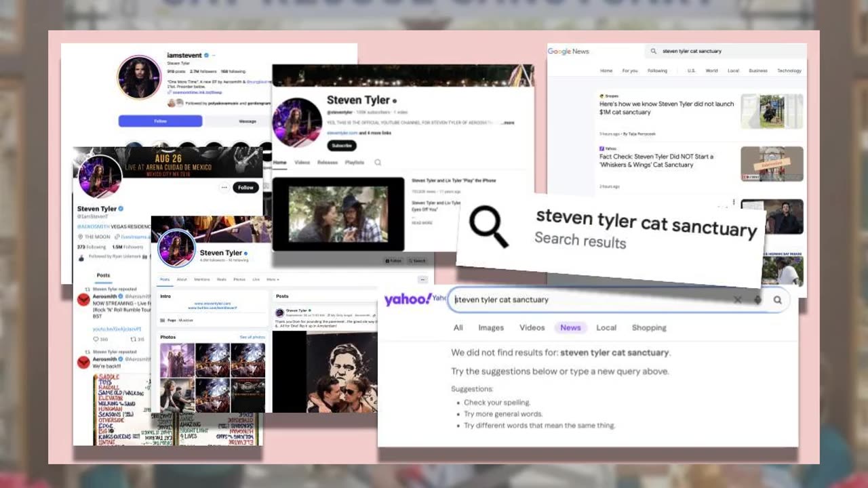Select the About tab on Facebook page
The width and height of the screenshot is (868, 488).
[182, 279]
